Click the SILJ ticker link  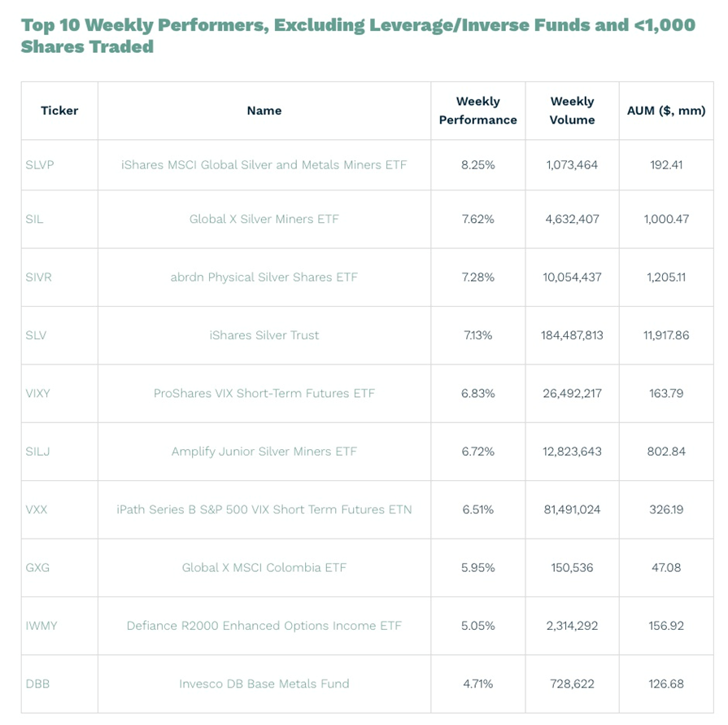[x=37, y=452]
